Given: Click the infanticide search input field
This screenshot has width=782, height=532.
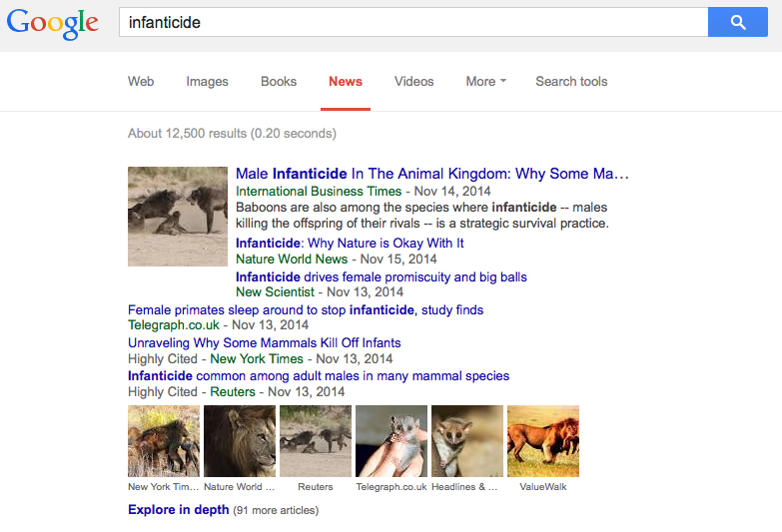Looking at the screenshot, I should pos(412,22).
